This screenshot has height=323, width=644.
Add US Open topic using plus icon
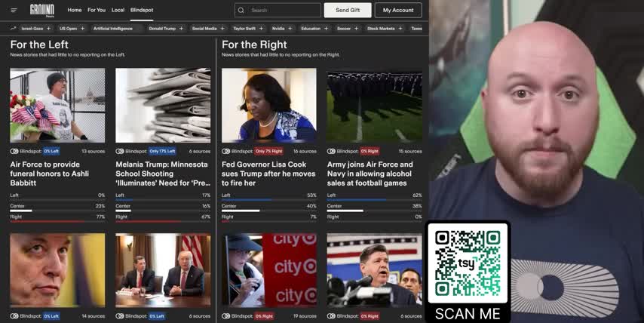point(82,29)
